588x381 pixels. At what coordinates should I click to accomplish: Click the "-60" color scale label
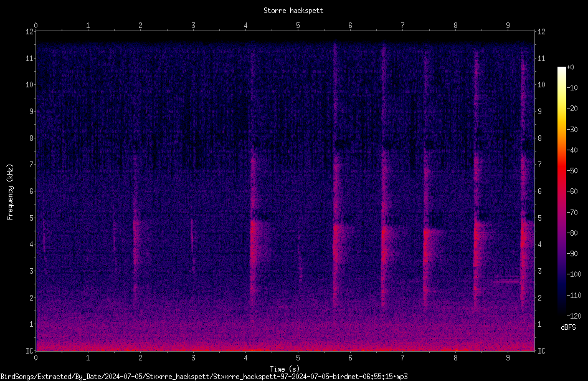(x=572, y=191)
